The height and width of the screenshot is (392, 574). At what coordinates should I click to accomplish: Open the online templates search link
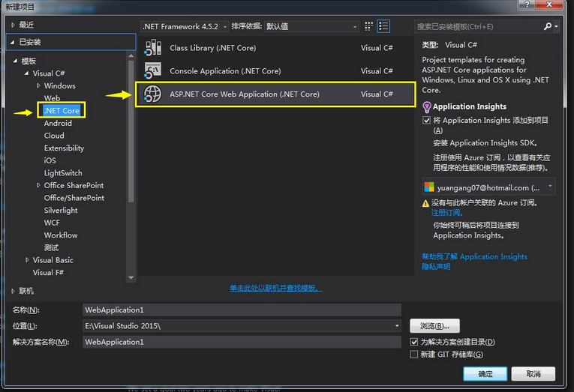pyautogui.click(x=275, y=288)
